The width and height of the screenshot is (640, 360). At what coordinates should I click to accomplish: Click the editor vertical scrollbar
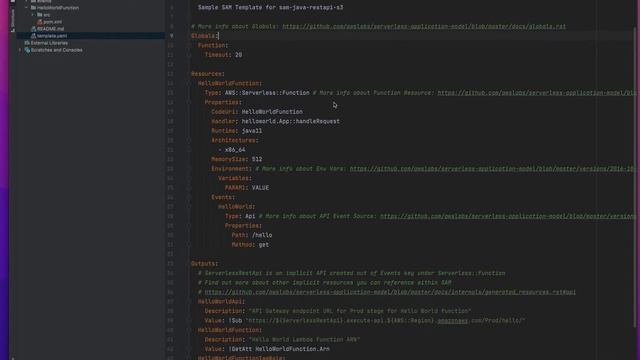click(636, 176)
